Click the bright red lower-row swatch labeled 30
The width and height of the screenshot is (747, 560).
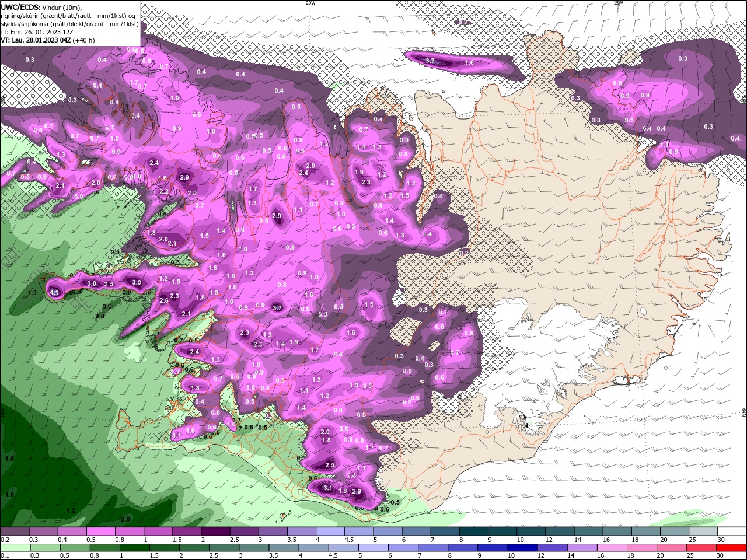(731, 548)
